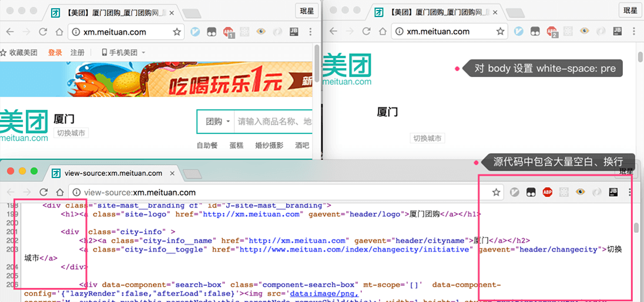
Task: Open the 团购 search category dropdown
Action: coord(217,122)
